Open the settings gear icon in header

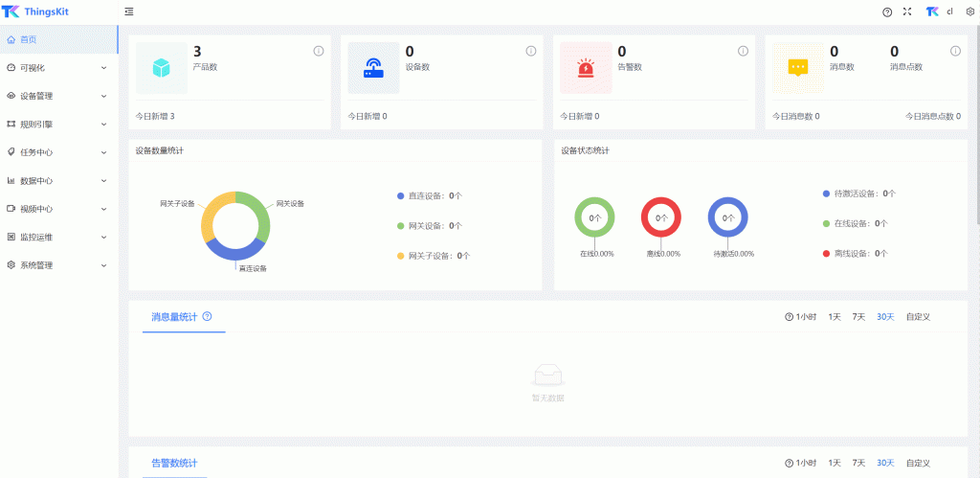969,11
